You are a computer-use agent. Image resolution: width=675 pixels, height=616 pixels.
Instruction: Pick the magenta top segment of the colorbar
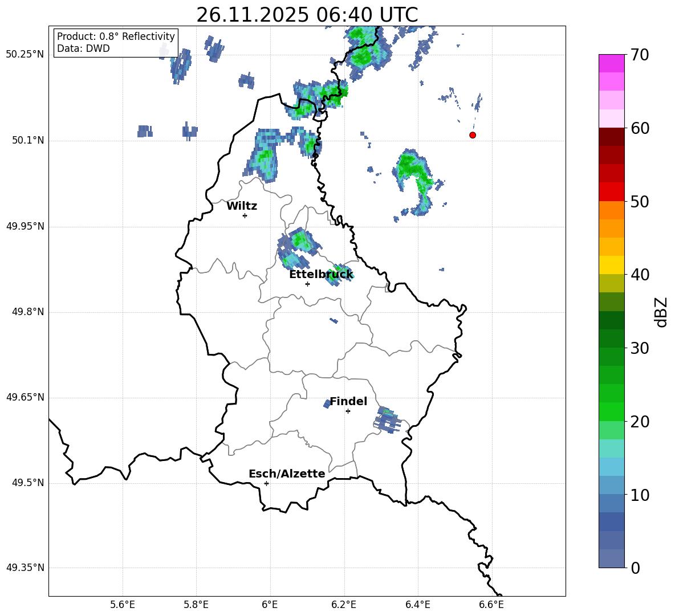point(612,63)
